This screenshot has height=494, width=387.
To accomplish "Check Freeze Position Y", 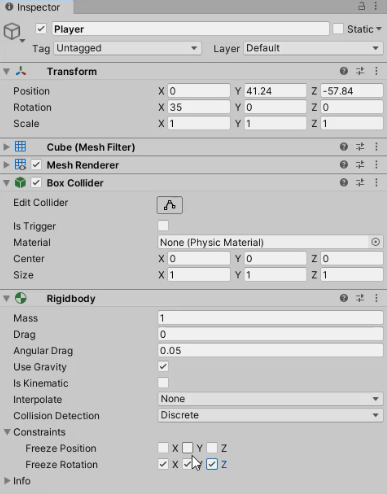I will 188,448.
